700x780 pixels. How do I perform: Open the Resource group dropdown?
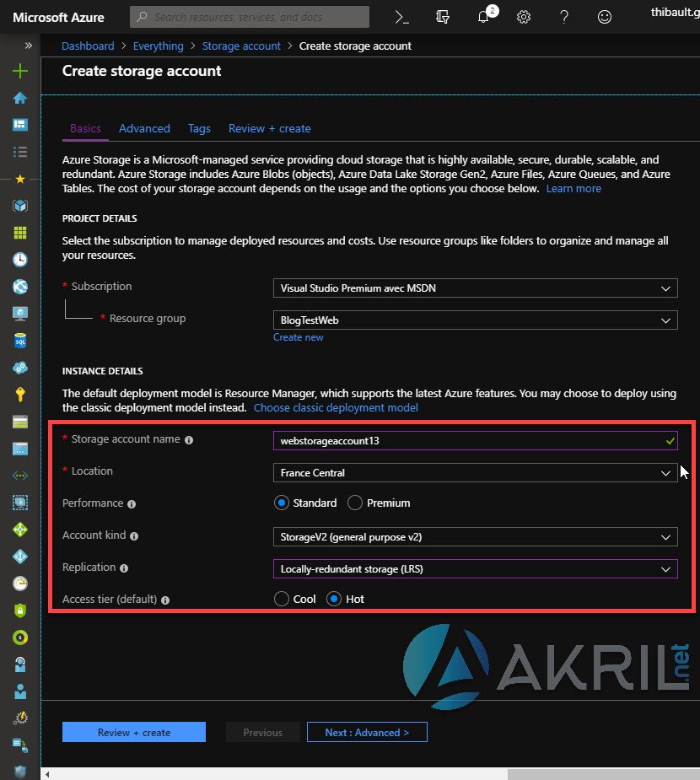(x=475, y=320)
